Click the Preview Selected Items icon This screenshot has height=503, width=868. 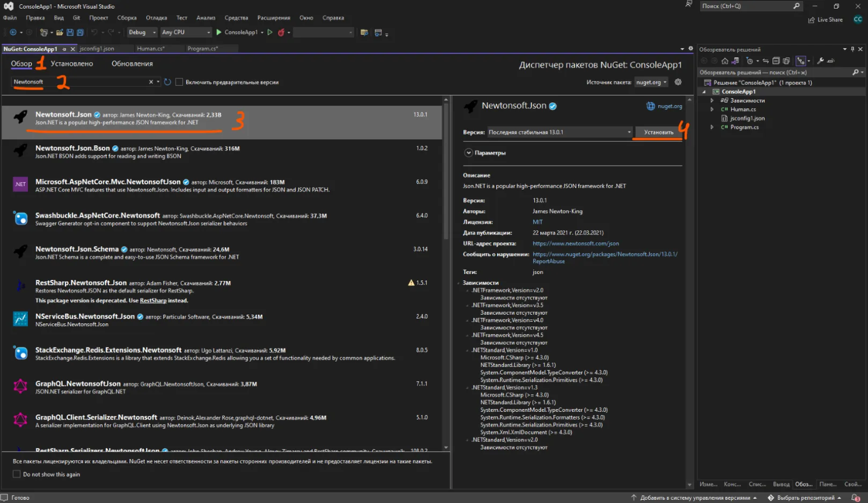click(831, 61)
